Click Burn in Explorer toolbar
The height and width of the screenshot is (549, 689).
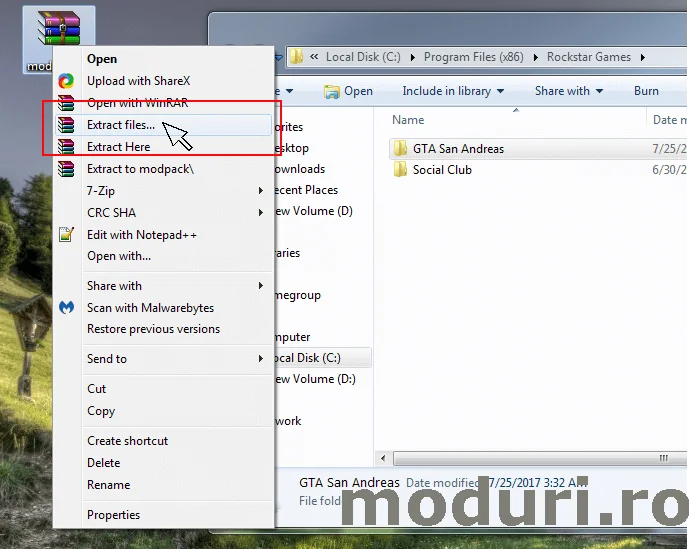pyautogui.click(x=646, y=91)
